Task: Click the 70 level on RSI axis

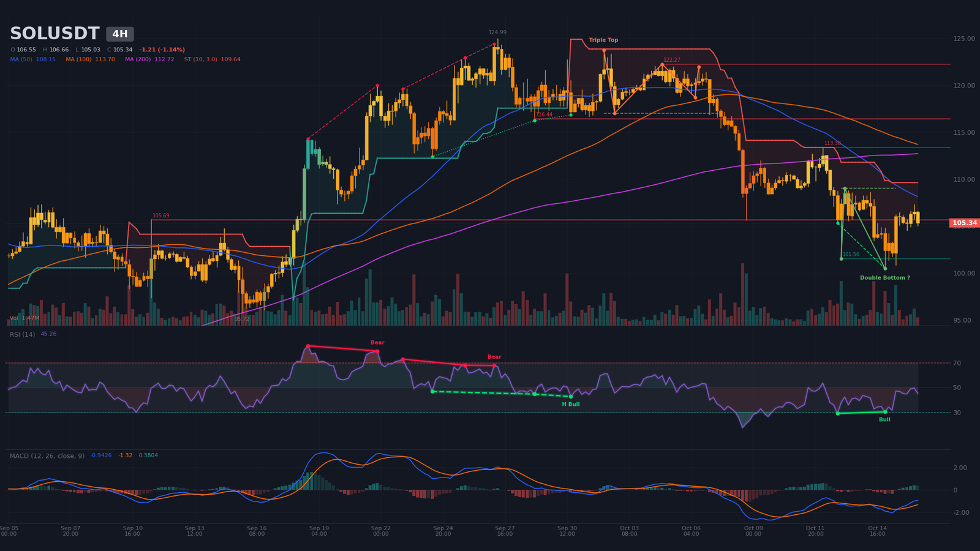Action: [x=957, y=363]
